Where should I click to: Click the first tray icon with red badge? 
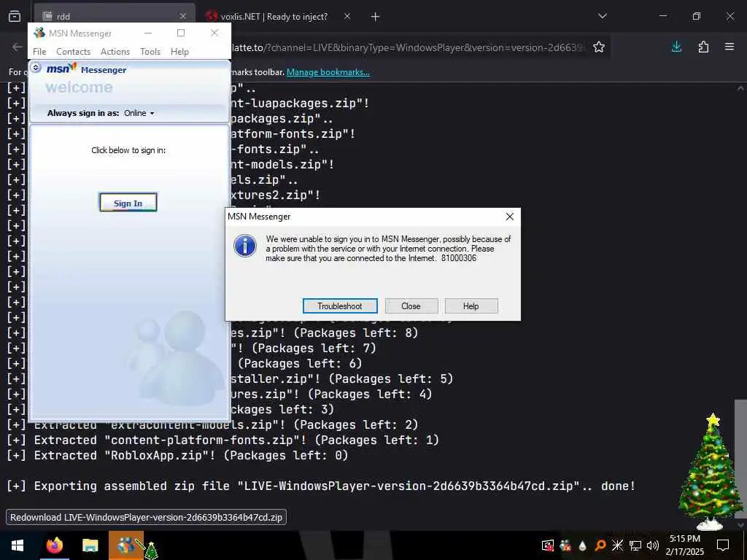pyautogui.click(x=547, y=545)
